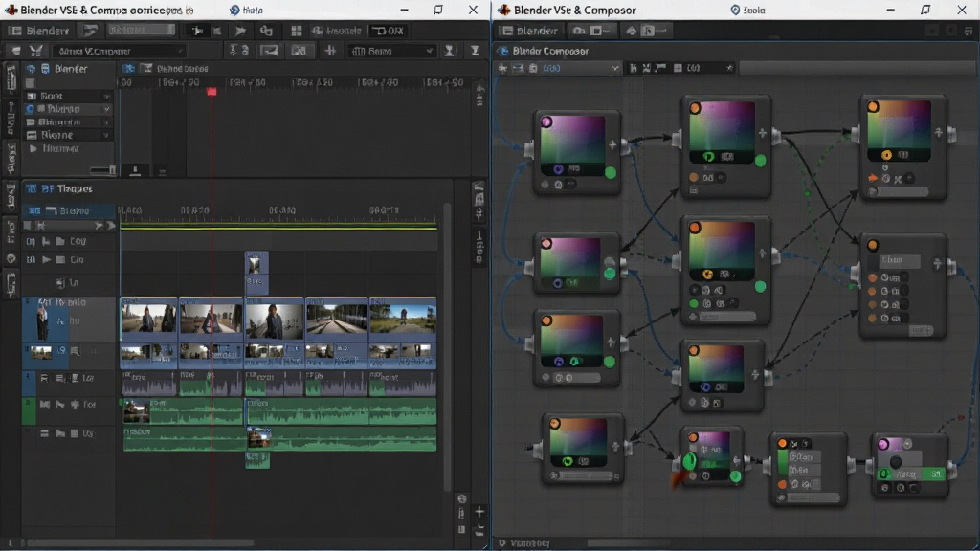
Task: Click the plus handle on the pink-dot top-left node
Action: click(x=612, y=145)
